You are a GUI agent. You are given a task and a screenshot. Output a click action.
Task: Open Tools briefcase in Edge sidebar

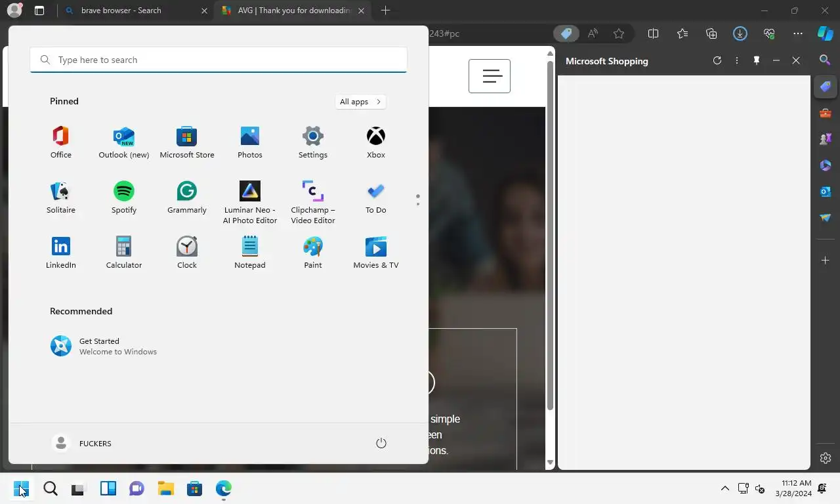(826, 113)
